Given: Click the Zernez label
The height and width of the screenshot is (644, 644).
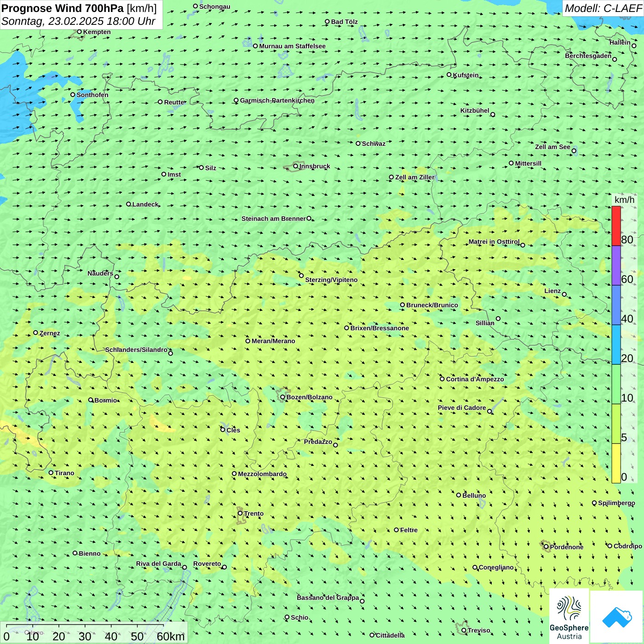Looking at the screenshot, I should coord(50,333).
